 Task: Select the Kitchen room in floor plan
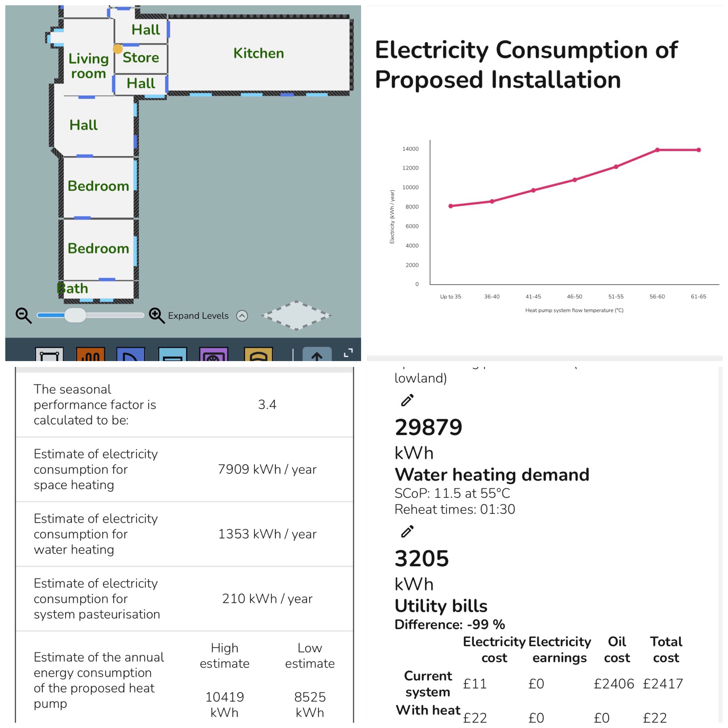click(x=258, y=54)
